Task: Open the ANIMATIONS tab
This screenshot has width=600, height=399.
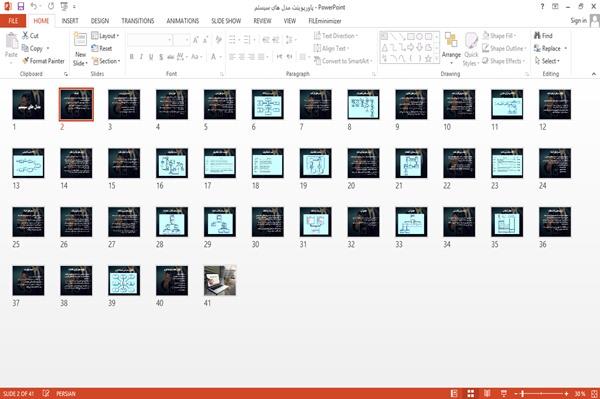Action: pos(183,21)
